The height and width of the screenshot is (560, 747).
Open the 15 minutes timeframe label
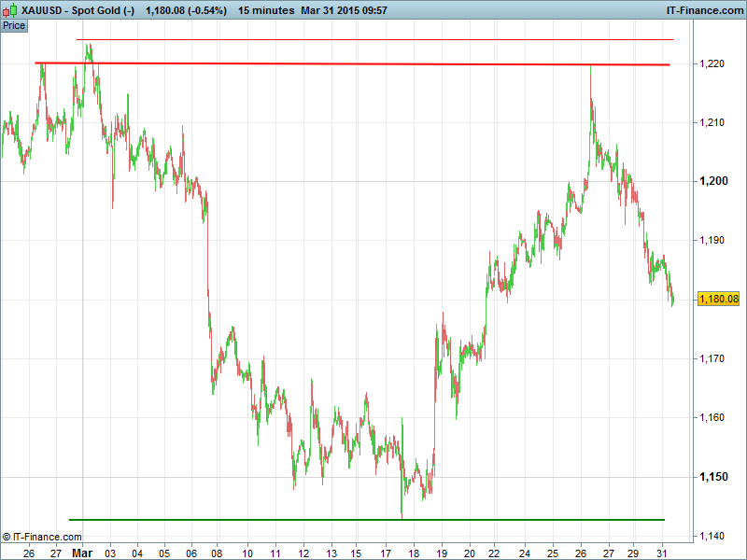[266, 10]
